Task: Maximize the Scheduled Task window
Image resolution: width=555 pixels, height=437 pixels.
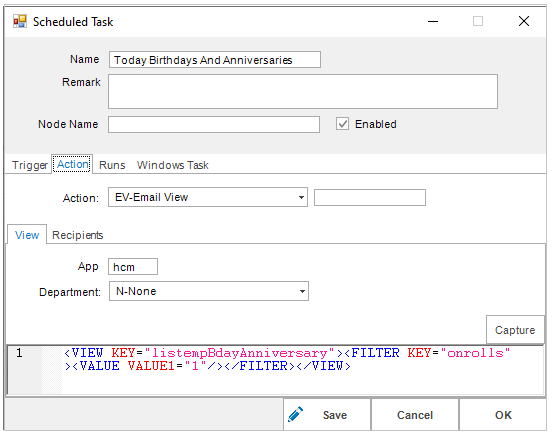Action: (478, 22)
